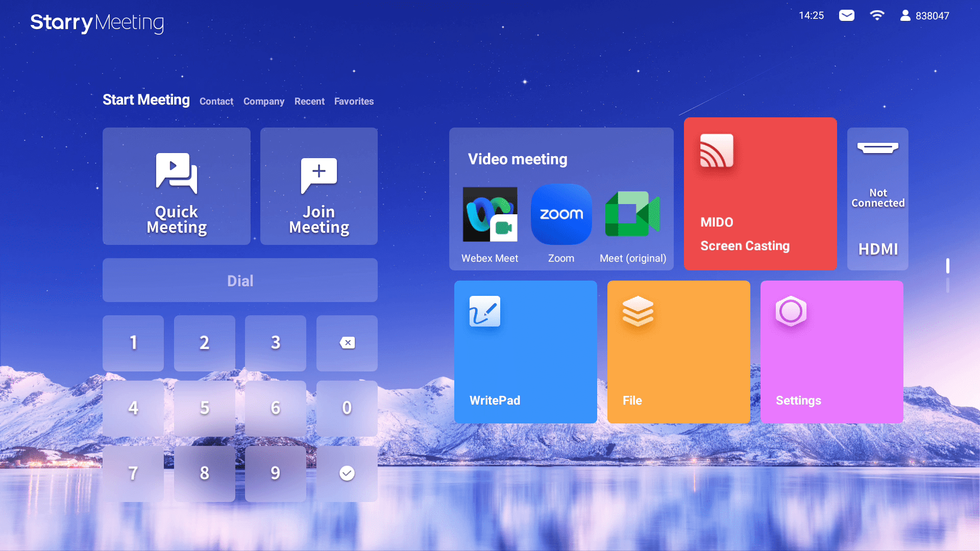980x551 pixels.
Task: Open MIDO Screen Casting tile
Action: [x=761, y=194]
